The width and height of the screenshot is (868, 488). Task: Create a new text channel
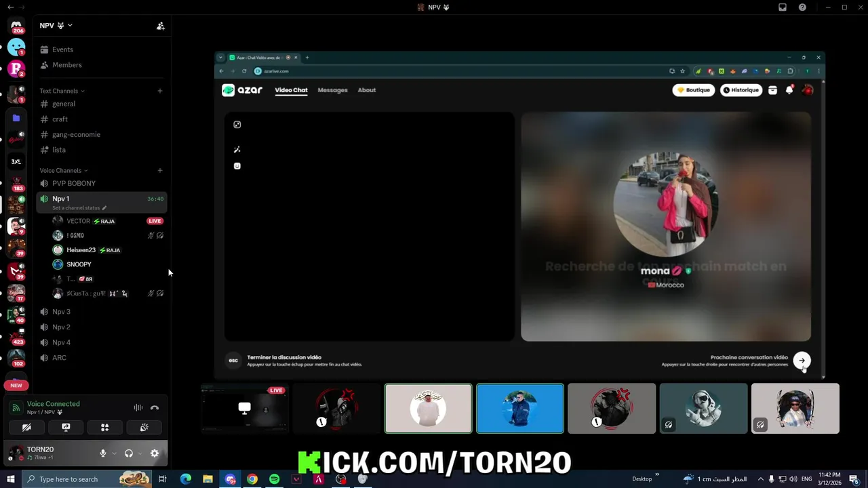click(x=160, y=91)
